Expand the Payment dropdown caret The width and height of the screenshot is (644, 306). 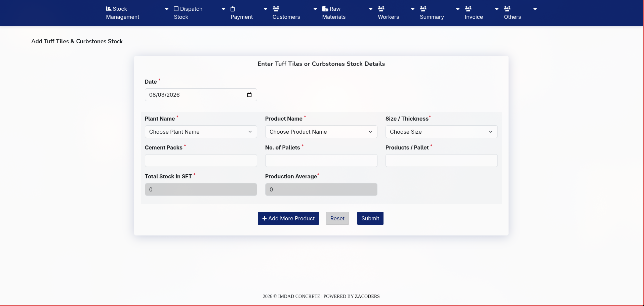tap(266, 9)
